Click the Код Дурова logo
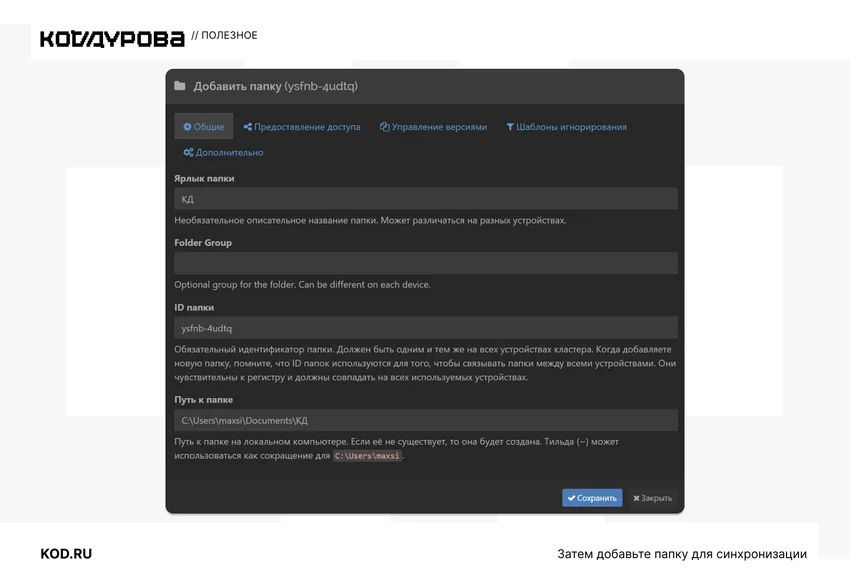 pyautogui.click(x=112, y=38)
